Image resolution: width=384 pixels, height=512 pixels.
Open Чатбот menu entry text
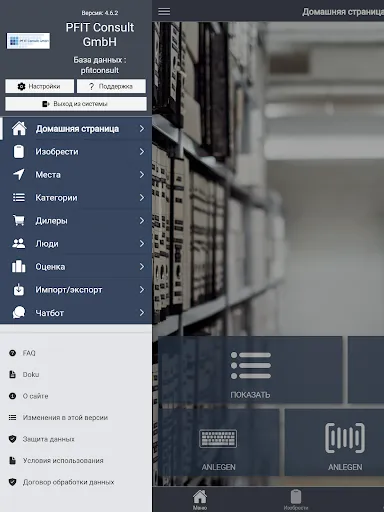49,313
